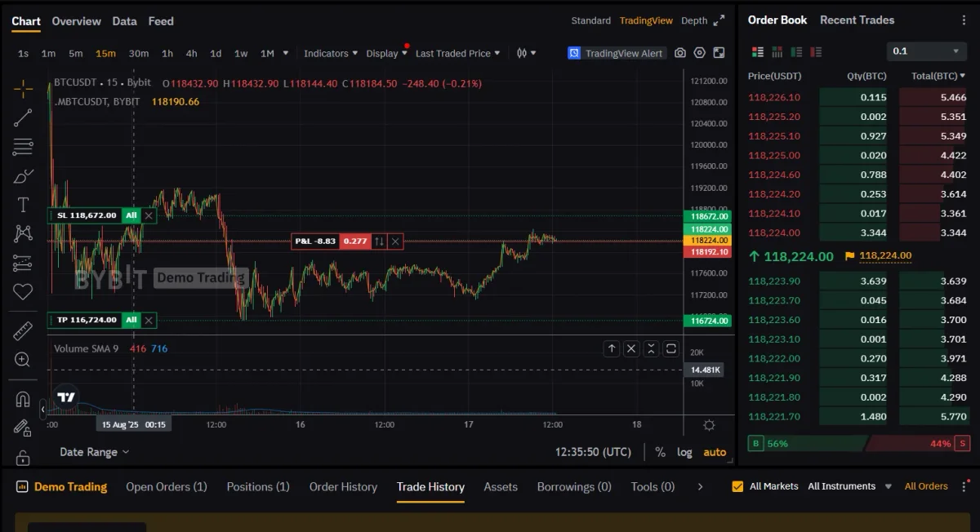Cancel the SL 118,672.00 order line

click(x=149, y=215)
